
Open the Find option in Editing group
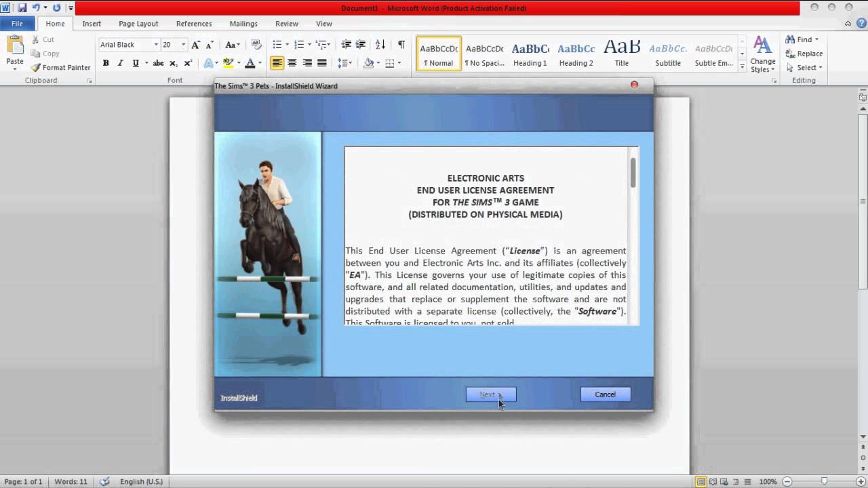pos(802,39)
